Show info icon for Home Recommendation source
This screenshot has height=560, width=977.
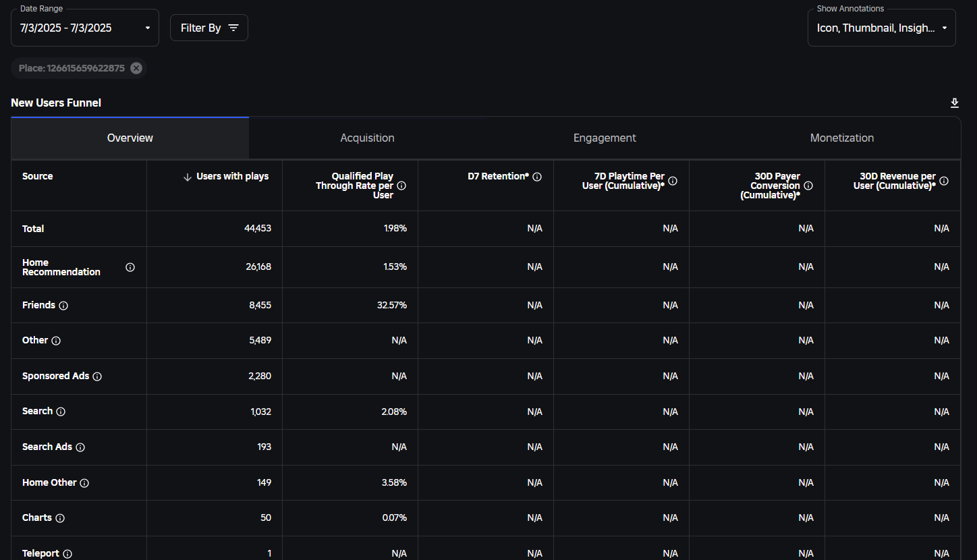[x=130, y=267]
